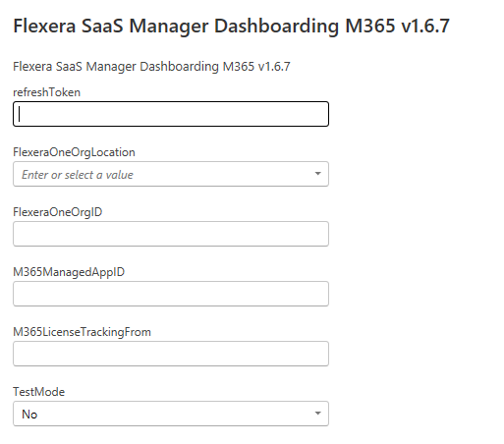The width and height of the screenshot is (504, 444).
Task: Open the TestMode dropdown showing No
Action: click(171, 414)
